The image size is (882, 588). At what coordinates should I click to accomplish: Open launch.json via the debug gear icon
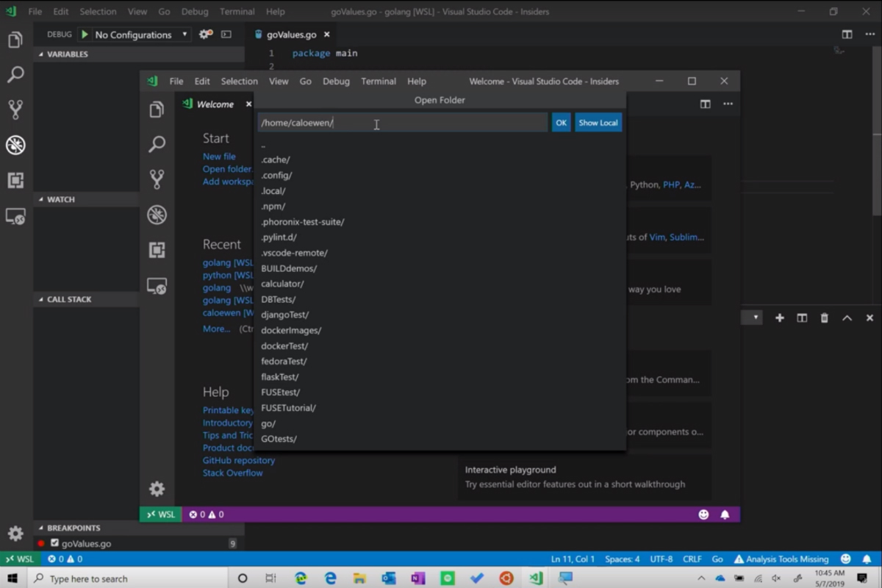pos(206,35)
